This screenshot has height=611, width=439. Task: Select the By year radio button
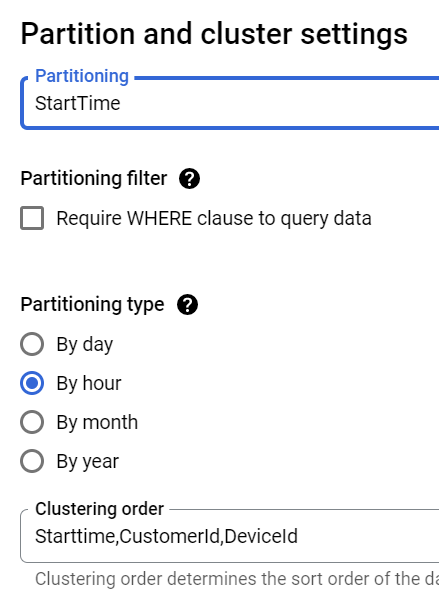[32, 461]
